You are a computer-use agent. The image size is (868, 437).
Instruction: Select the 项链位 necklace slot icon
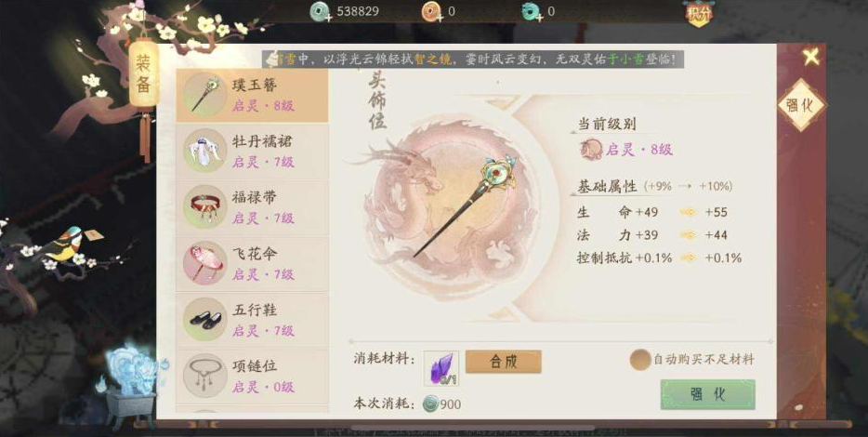(204, 376)
